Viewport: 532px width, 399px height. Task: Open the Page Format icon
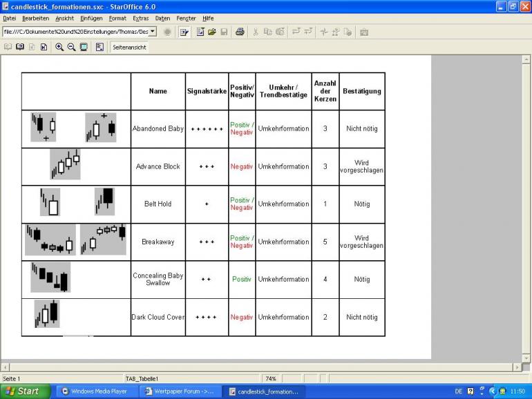click(99, 47)
